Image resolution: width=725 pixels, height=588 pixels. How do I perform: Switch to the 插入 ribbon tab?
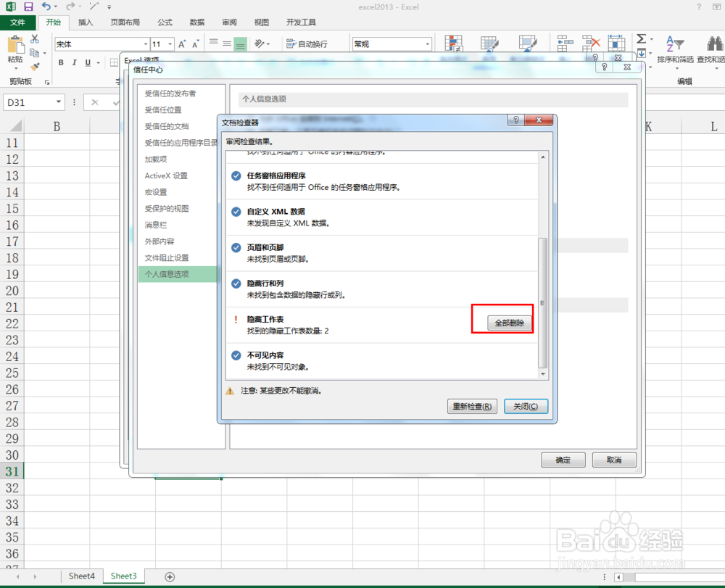click(86, 22)
